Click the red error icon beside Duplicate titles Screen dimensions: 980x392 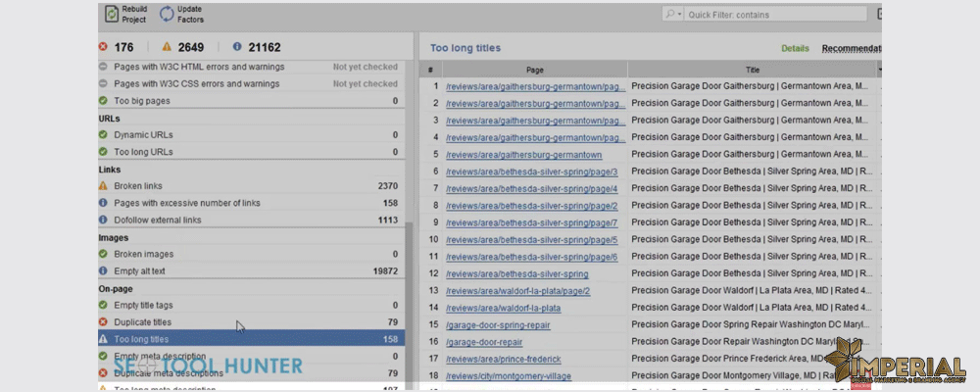tap(103, 322)
